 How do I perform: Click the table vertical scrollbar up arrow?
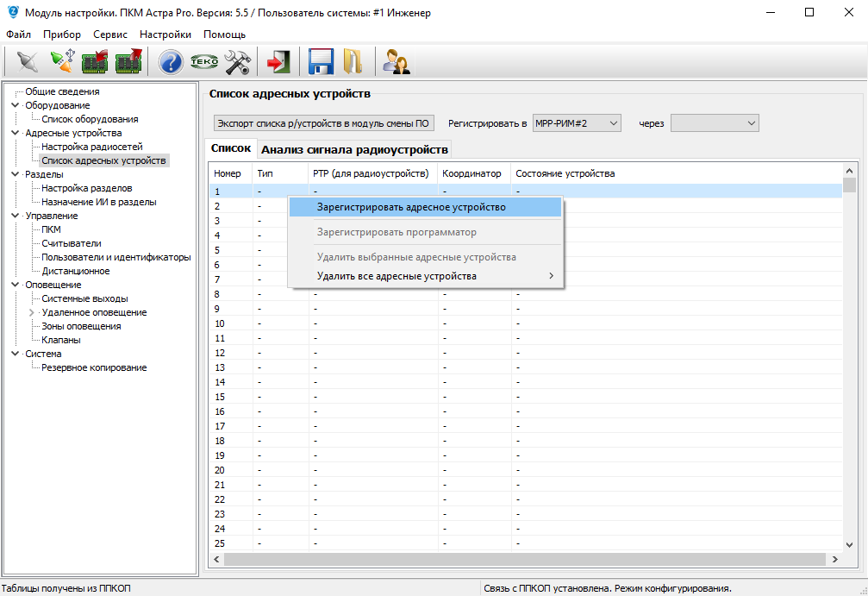tap(850, 171)
